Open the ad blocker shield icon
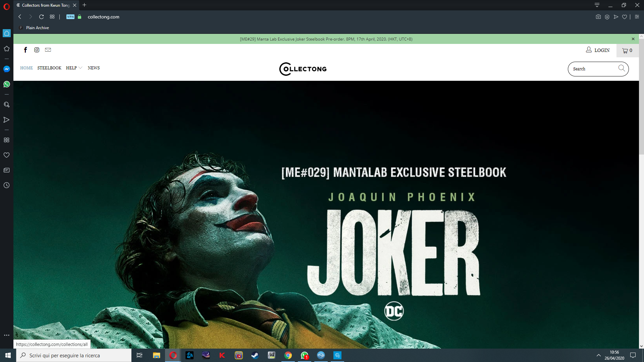The width and height of the screenshot is (644, 362). [x=607, y=17]
